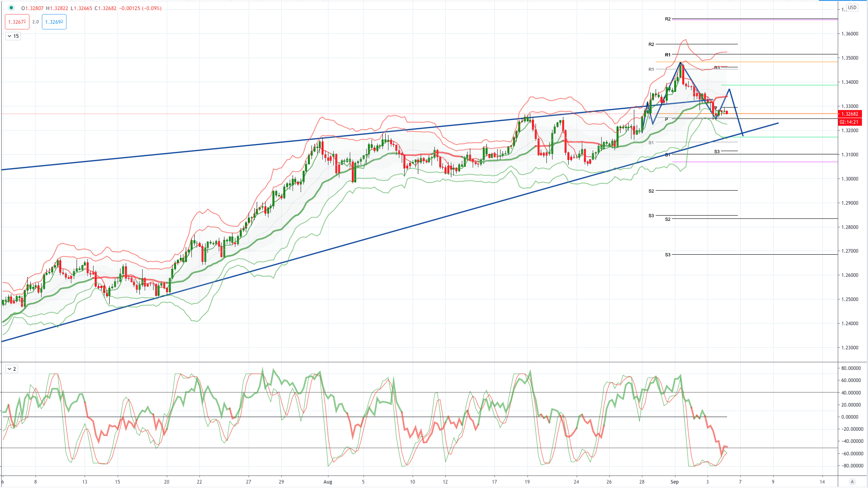The height and width of the screenshot is (488, 868).
Task: Click the 20 date label on time axis
Action: point(166,482)
